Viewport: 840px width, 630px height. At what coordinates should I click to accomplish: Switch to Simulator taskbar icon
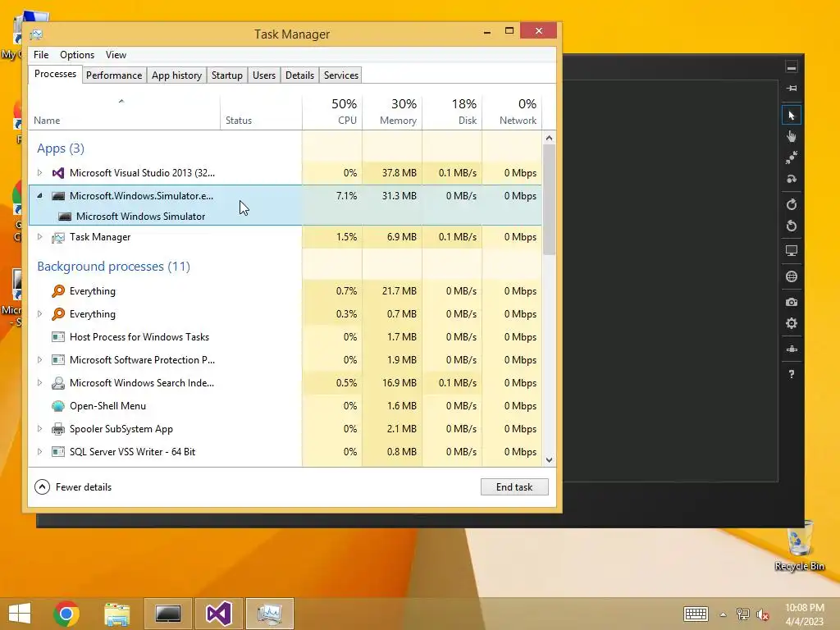(167, 614)
